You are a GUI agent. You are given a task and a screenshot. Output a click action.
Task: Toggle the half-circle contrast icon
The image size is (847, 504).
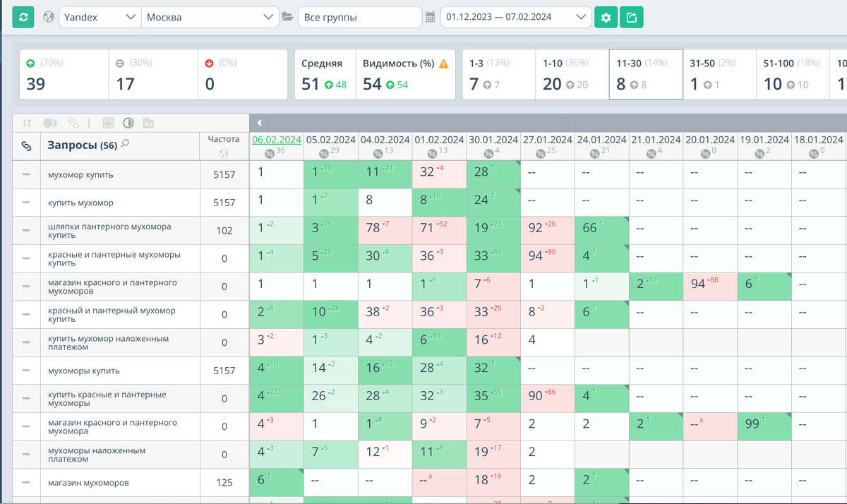click(x=128, y=122)
